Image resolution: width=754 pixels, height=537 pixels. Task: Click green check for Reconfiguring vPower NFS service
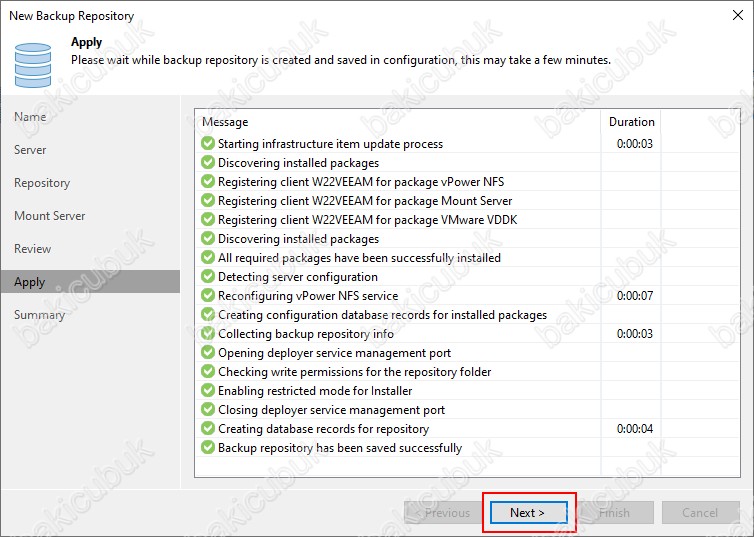(x=208, y=295)
